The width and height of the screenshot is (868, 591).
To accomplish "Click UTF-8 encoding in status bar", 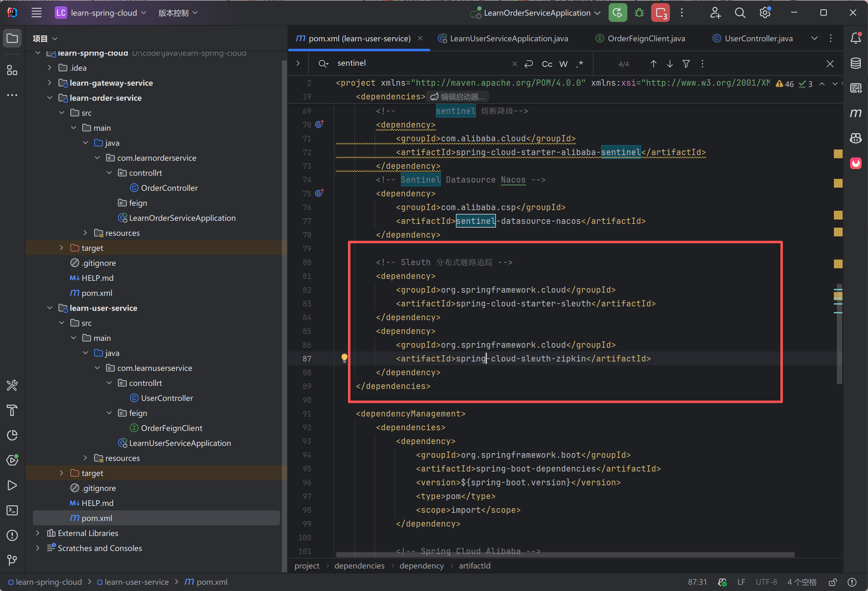I will coord(766,582).
